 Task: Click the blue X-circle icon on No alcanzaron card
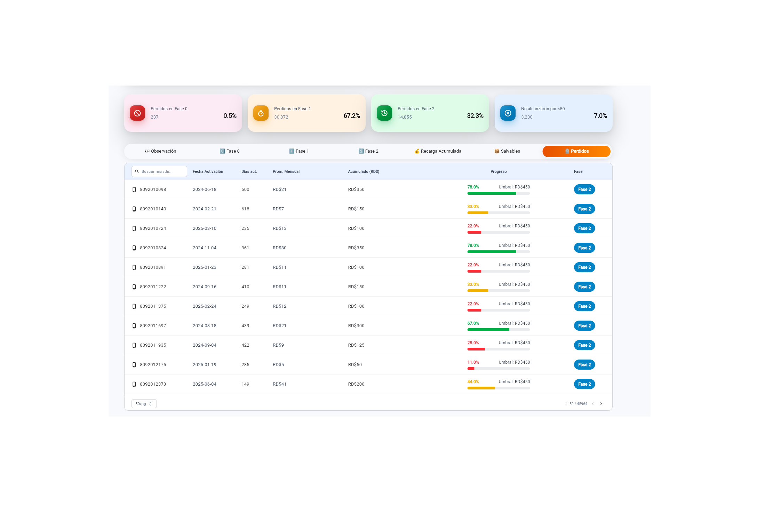tap(508, 113)
